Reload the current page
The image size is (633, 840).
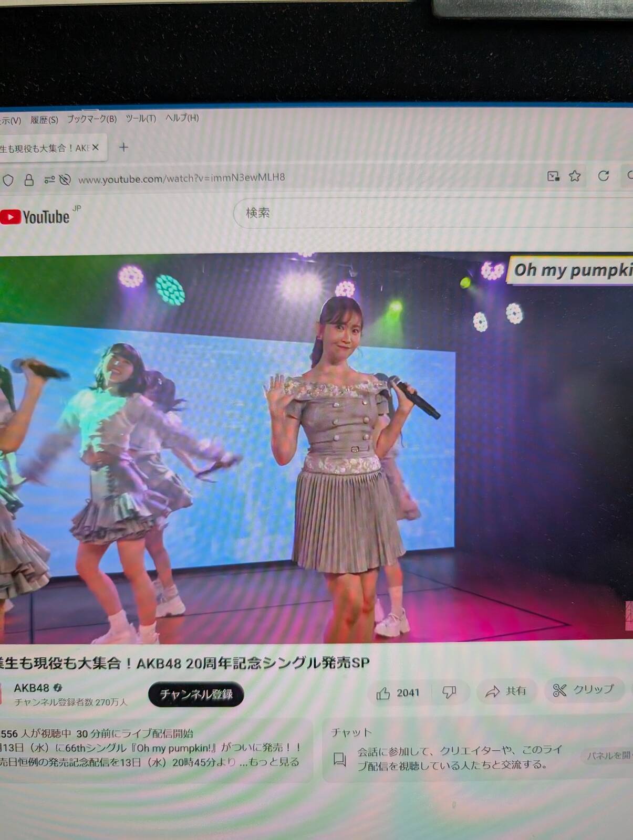[604, 175]
